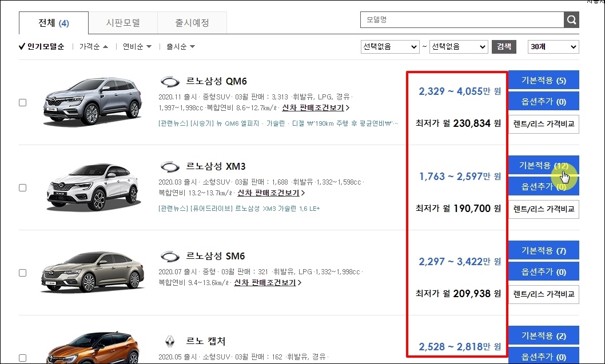
Task: Open 신차 판매조건보기 link for QM6
Action: click(316, 107)
